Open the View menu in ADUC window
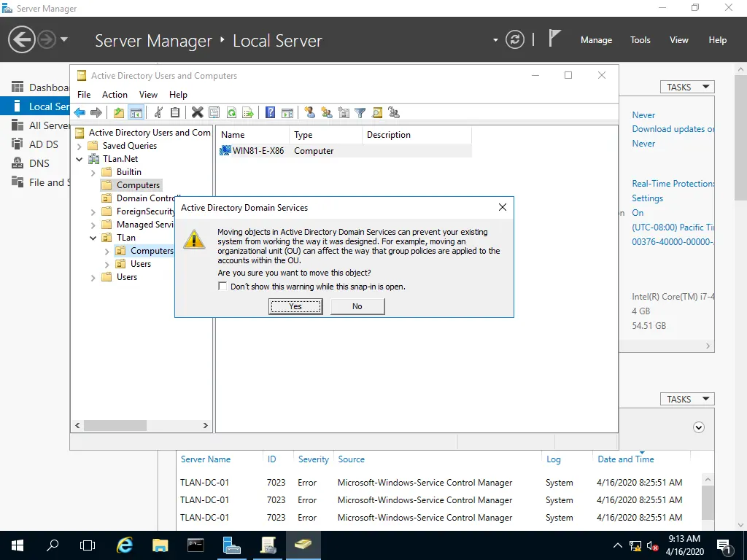This screenshot has height=560, width=747. 148,94
